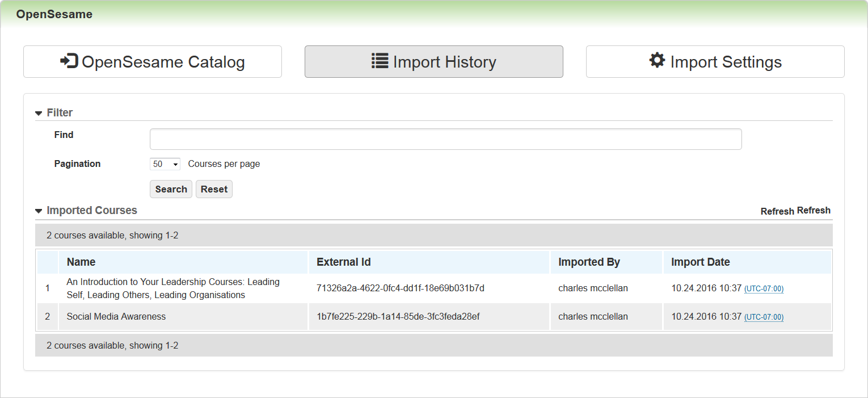Screen dimensions: 868x398
Task: Click the Import Settings gear icon
Action: [657, 61]
